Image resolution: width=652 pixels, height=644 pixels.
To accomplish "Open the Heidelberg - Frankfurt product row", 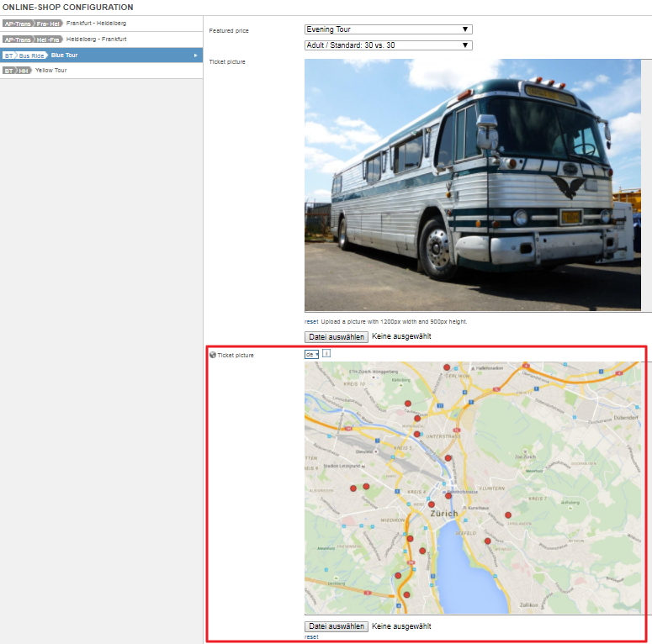I will pyautogui.click(x=102, y=40).
